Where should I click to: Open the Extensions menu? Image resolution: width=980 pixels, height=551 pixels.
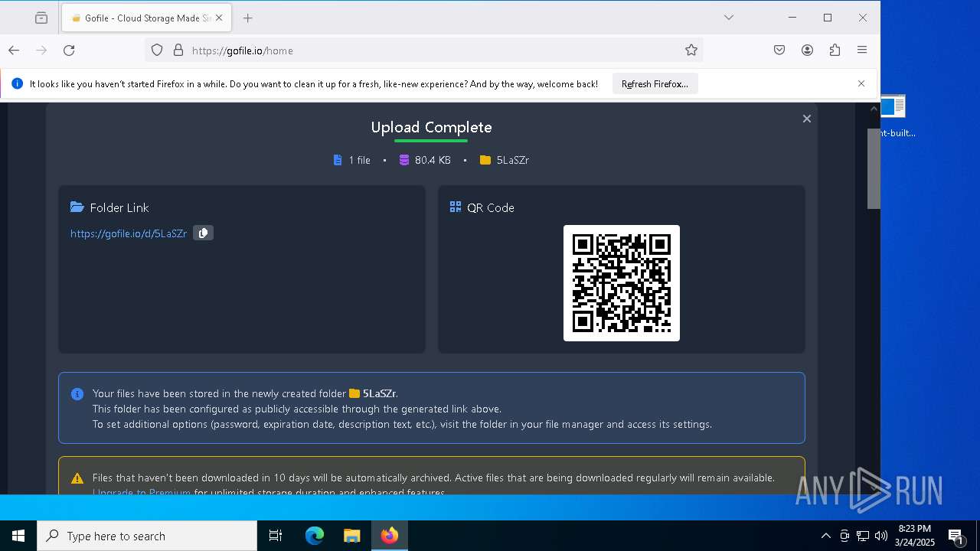(835, 51)
